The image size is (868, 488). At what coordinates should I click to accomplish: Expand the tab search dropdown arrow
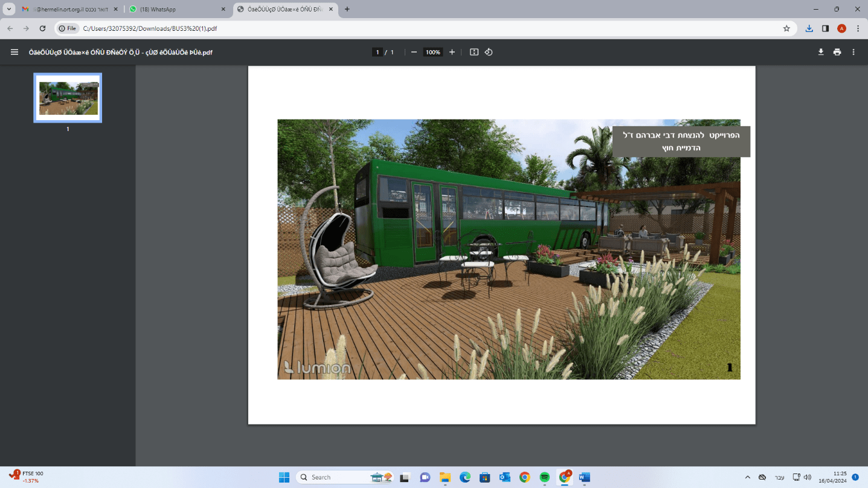[x=9, y=9]
